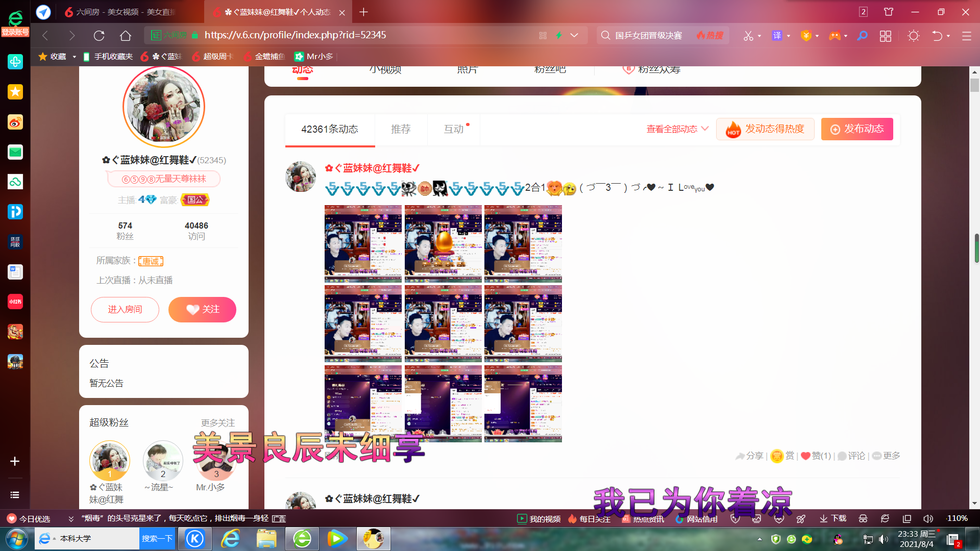Show hidden system tray icons
The width and height of the screenshot is (980, 551).
[x=759, y=539]
